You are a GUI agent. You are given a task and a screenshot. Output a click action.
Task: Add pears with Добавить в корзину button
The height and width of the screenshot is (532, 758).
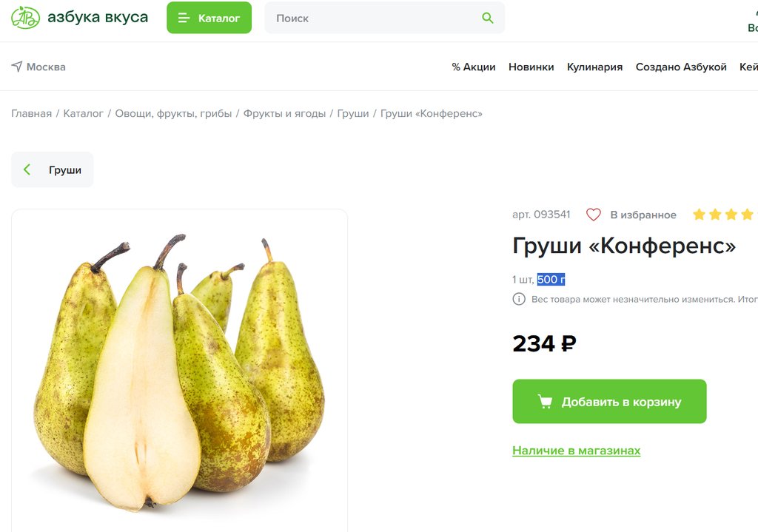[x=609, y=402]
